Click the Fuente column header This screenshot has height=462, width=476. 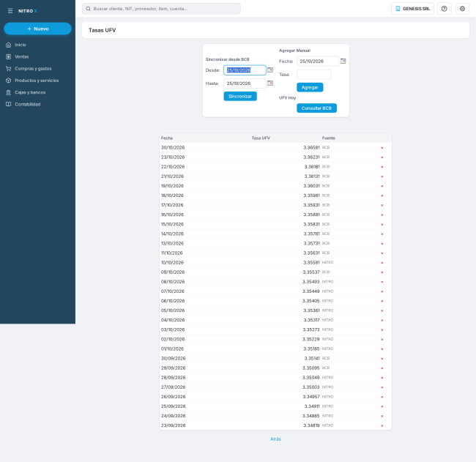coord(329,138)
